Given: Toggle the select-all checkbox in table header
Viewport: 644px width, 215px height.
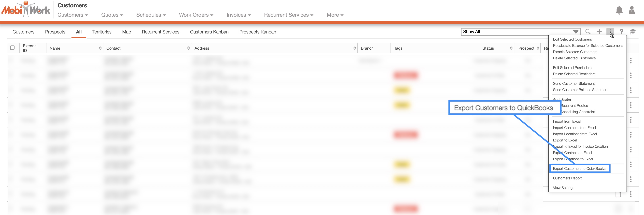Looking at the screenshot, I should tap(13, 48).
